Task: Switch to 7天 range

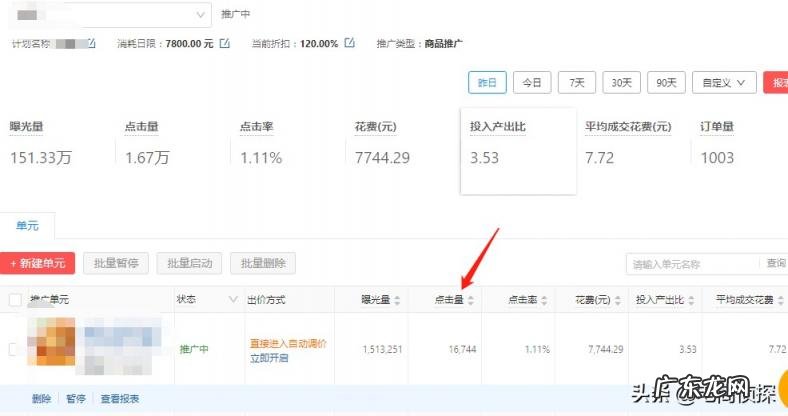Action: tap(577, 82)
